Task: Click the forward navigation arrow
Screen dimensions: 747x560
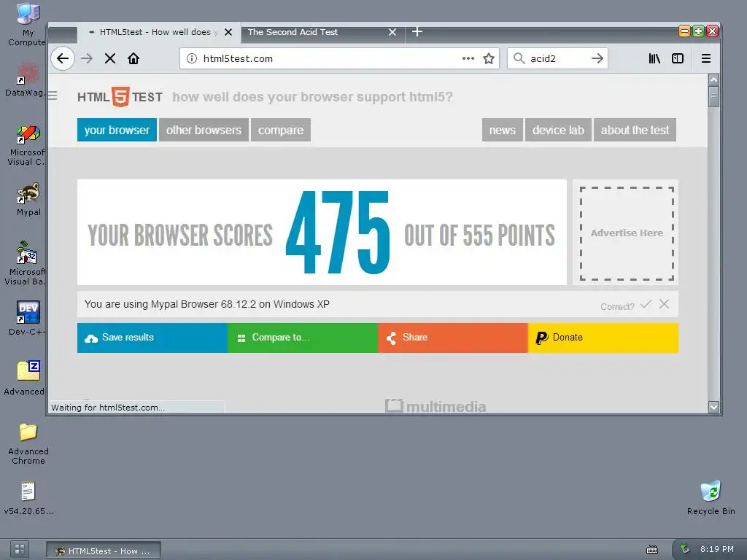Action: tap(87, 58)
